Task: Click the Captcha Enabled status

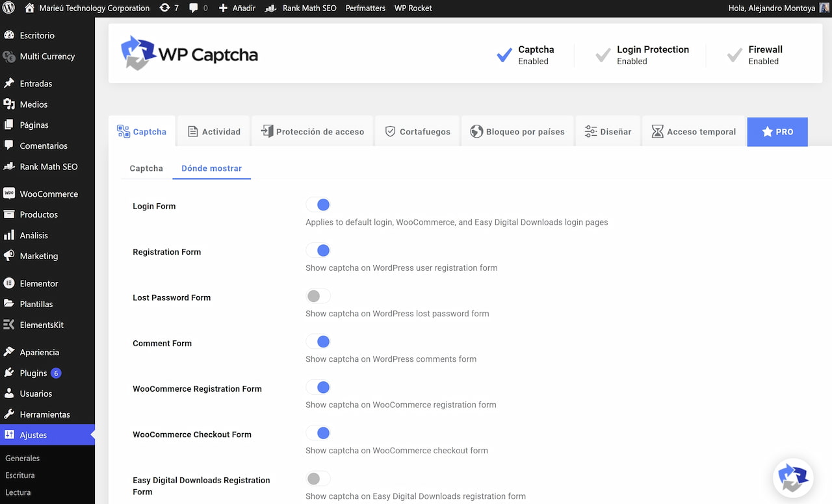Action: [525, 55]
